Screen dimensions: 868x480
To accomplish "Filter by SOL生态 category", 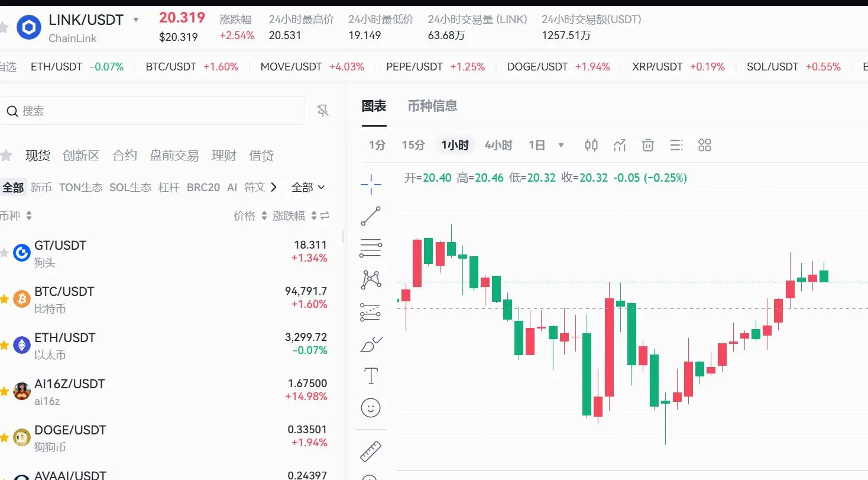I will click(x=130, y=187).
